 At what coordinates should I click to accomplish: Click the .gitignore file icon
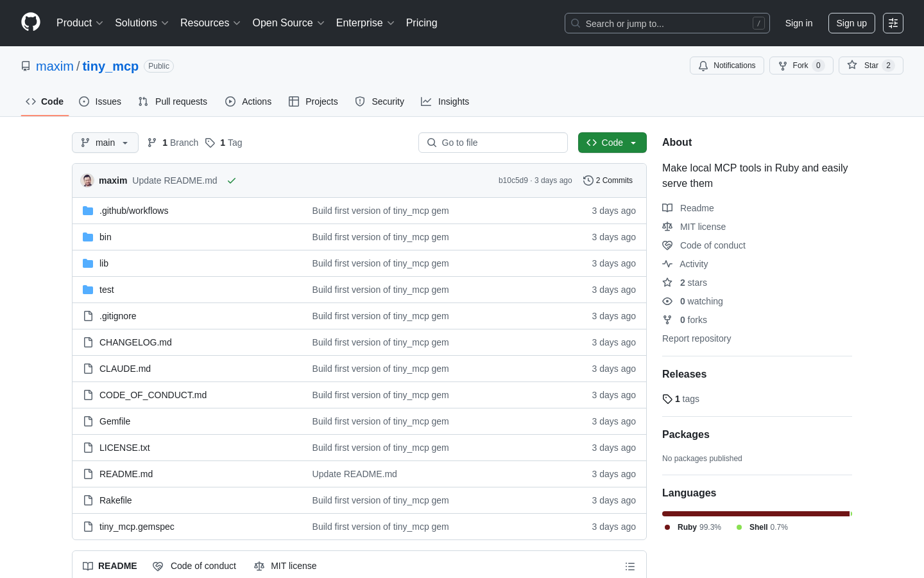[88, 316]
